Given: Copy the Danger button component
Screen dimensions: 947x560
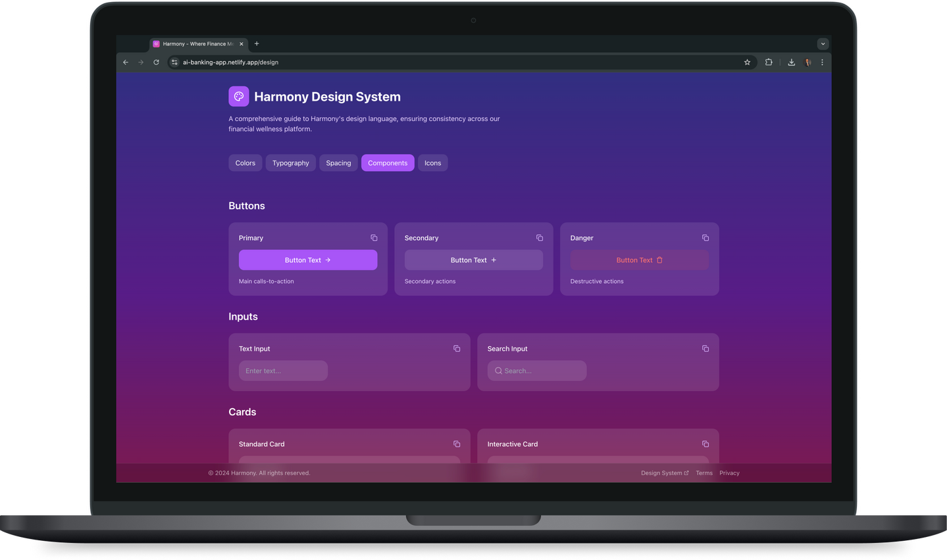Looking at the screenshot, I should coord(705,238).
